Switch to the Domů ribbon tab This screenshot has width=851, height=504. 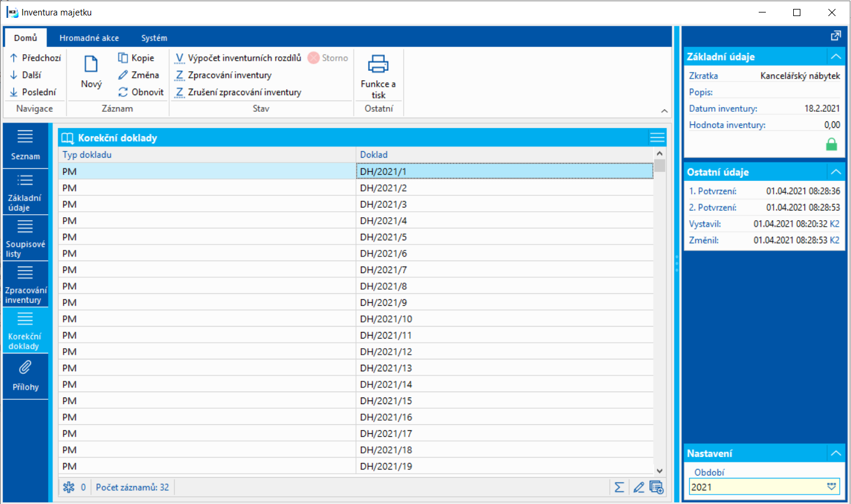(26, 37)
